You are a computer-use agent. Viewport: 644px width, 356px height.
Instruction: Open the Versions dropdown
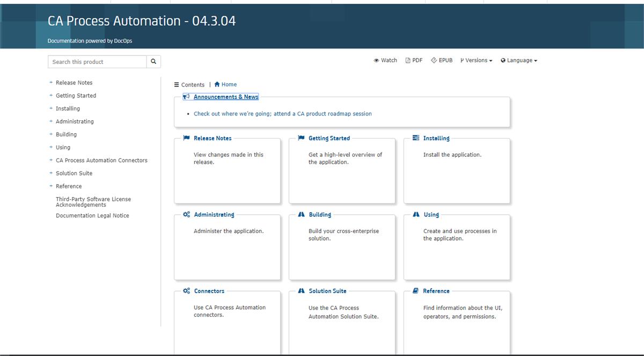click(477, 61)
